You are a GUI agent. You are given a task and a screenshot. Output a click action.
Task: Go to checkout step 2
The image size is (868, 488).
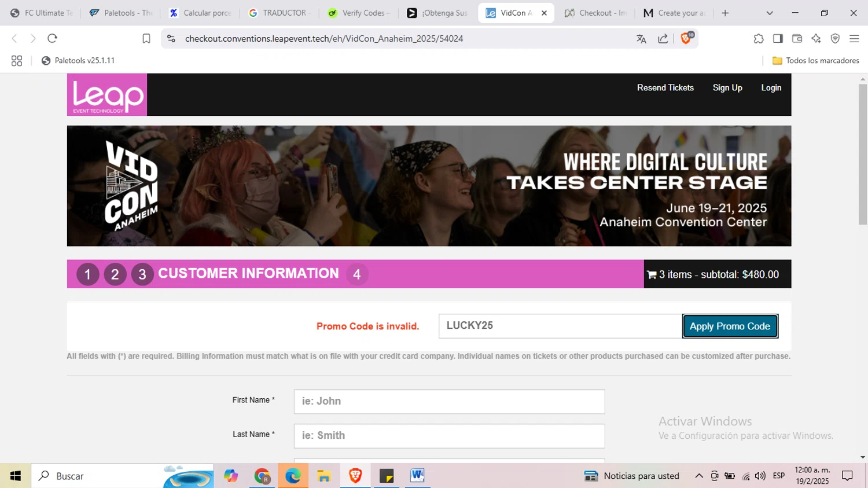pyautogui.click(x=115, y=274)
